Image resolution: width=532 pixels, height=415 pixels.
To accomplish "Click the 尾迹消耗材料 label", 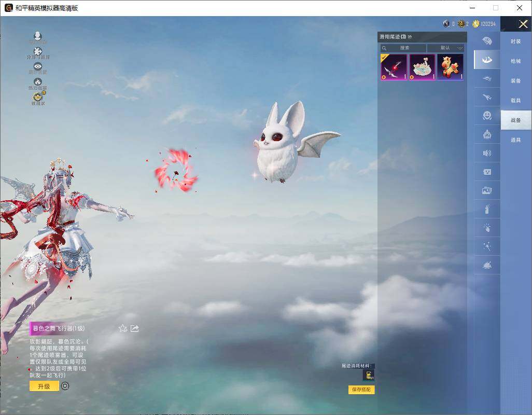I will click(357, 366).
